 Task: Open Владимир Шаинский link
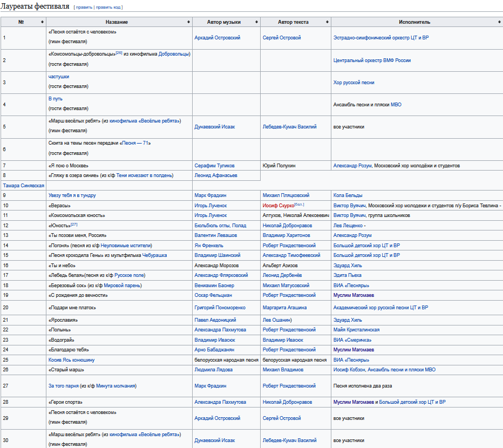[x=217, y=255]
